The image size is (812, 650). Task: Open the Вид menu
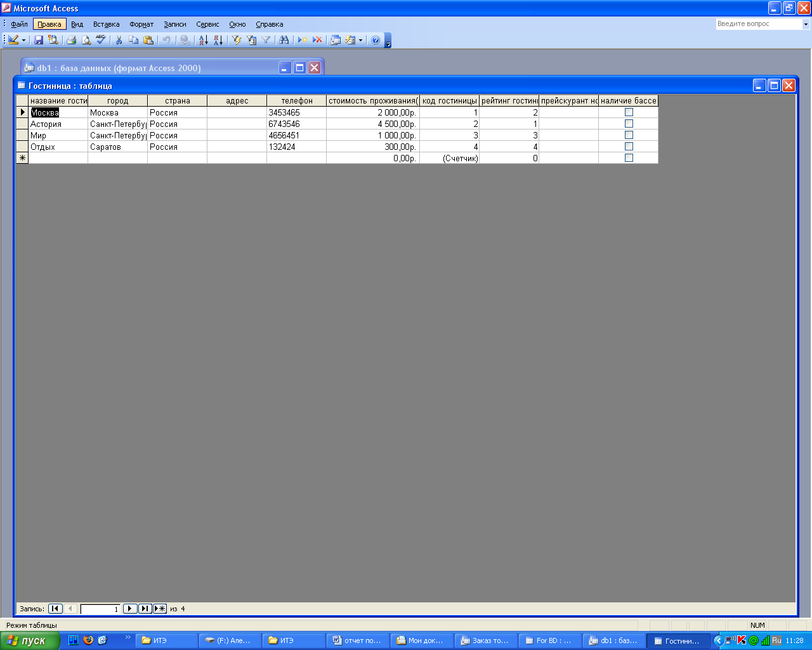[77, 24]
